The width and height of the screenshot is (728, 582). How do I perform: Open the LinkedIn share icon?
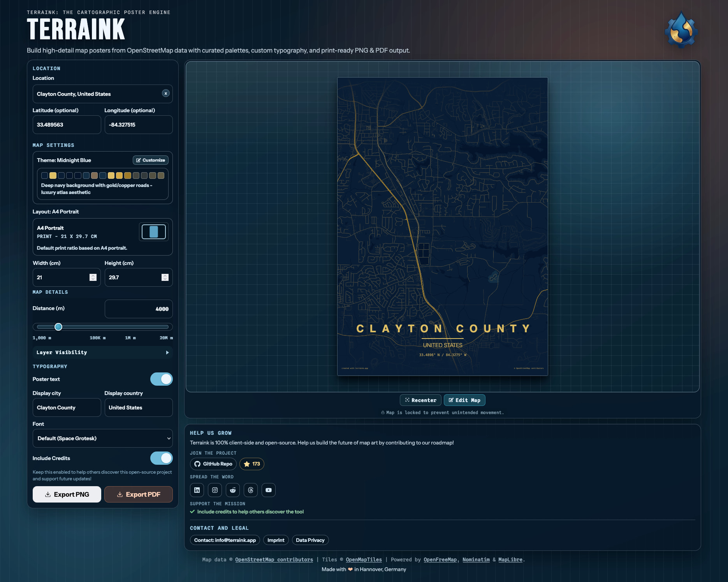[x=197, y=490]
